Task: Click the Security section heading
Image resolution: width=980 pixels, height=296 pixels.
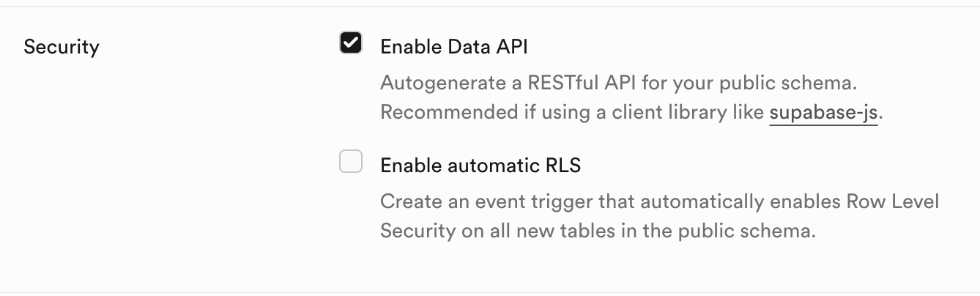Action: (x=62, y=47)
